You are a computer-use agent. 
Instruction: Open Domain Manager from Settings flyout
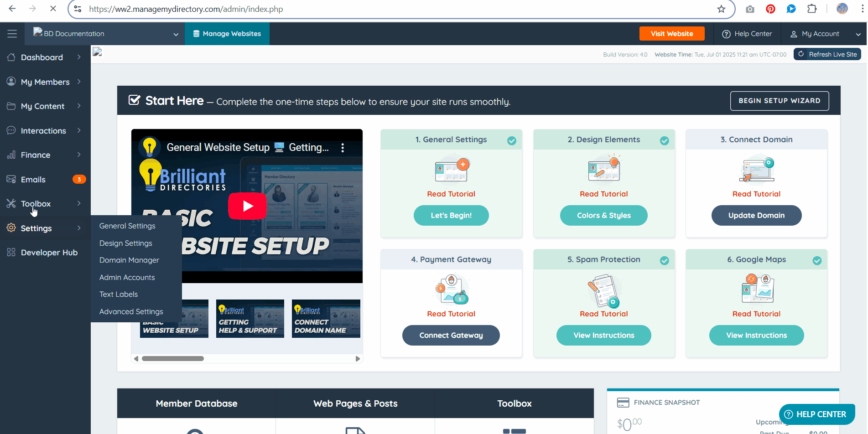(x=129, y=260)
